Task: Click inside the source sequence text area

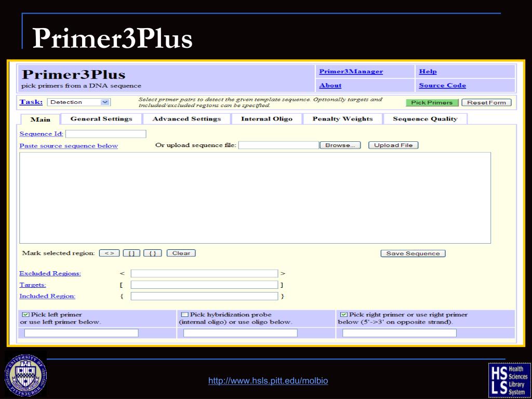Action: click(x=255, y=198)
